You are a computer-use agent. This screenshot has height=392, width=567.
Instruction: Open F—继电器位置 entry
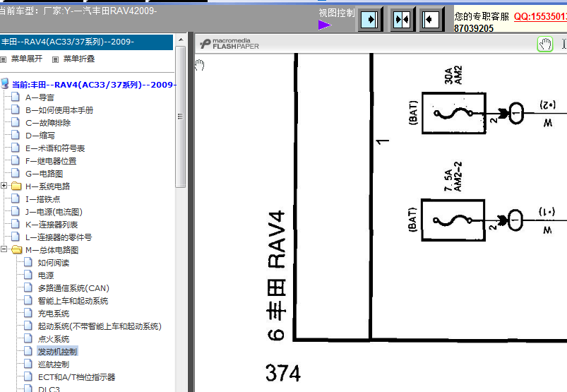(x=51, y=161)
